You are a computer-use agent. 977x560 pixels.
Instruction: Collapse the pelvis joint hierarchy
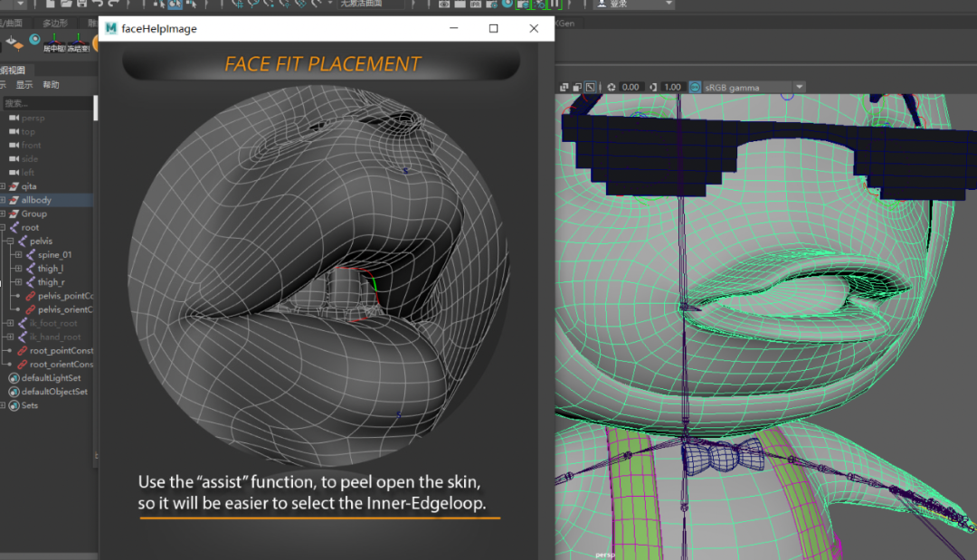tap(10, 242)
